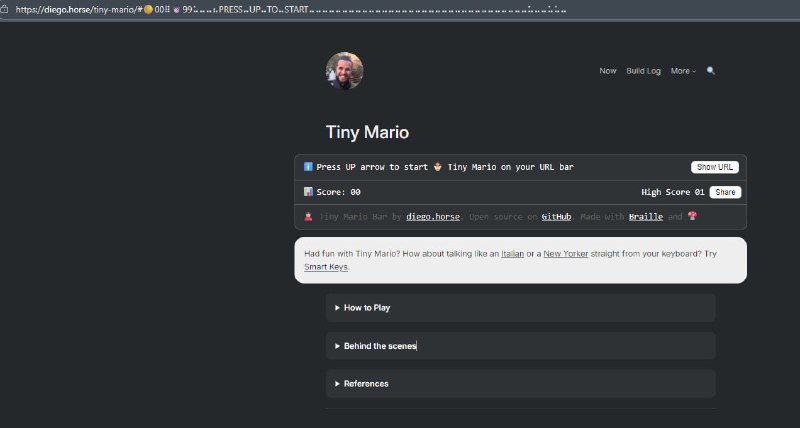Click the Tiny Mario page heading
This screenshot has height=428, width=800.
click(367, 132)
